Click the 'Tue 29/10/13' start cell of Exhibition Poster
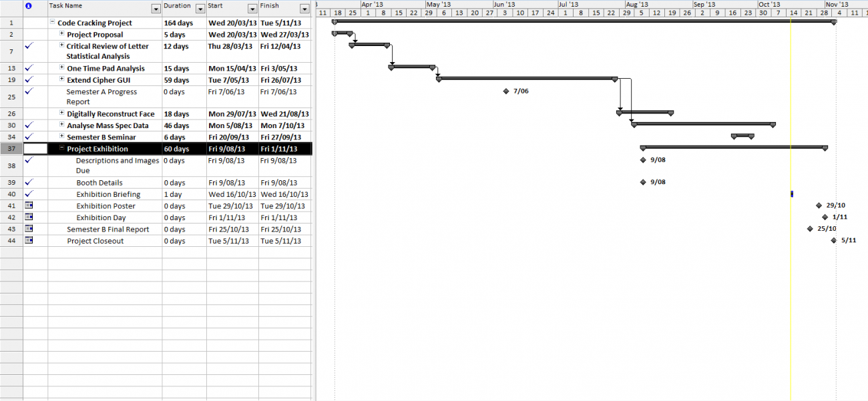The height and width of the screenshot is (401, 868). [x=232, y=206]
